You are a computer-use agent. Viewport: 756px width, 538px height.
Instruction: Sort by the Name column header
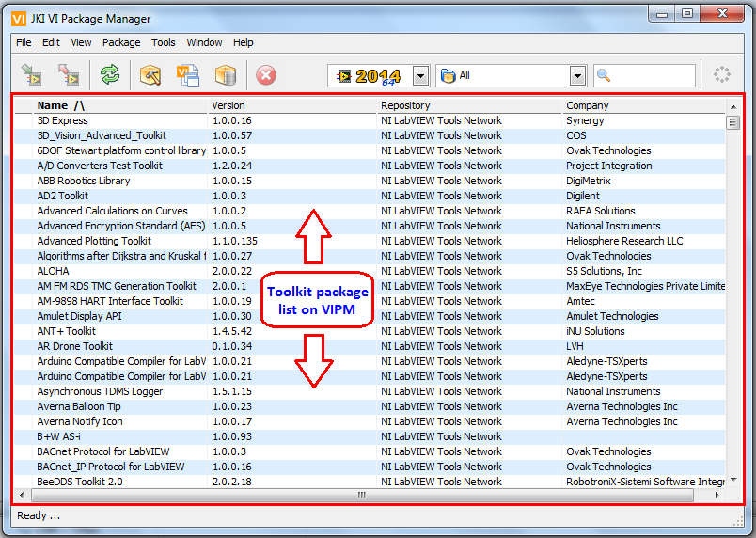click(120, 105)
